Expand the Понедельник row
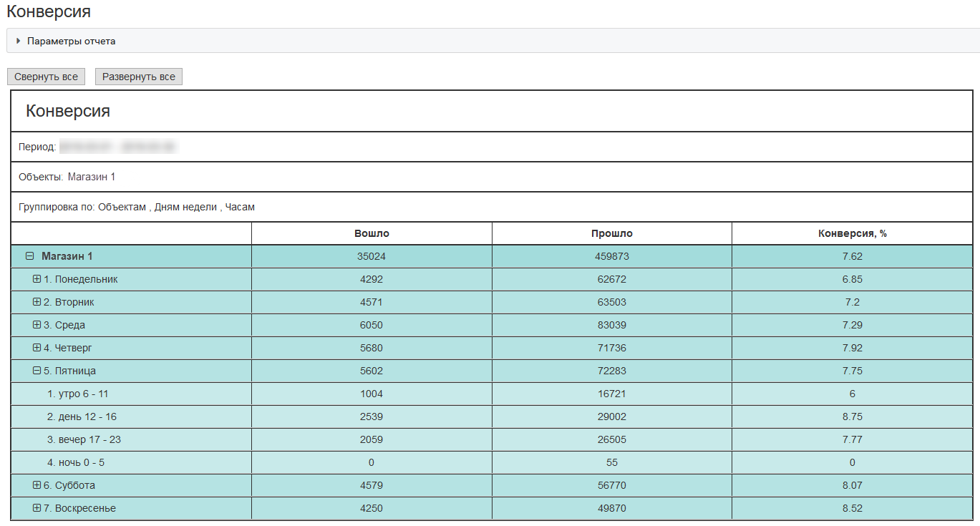 point(37,279)
